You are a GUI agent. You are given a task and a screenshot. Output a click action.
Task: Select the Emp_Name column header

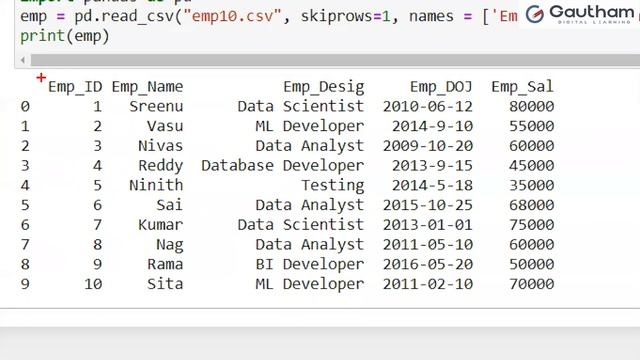click(147, 87)
